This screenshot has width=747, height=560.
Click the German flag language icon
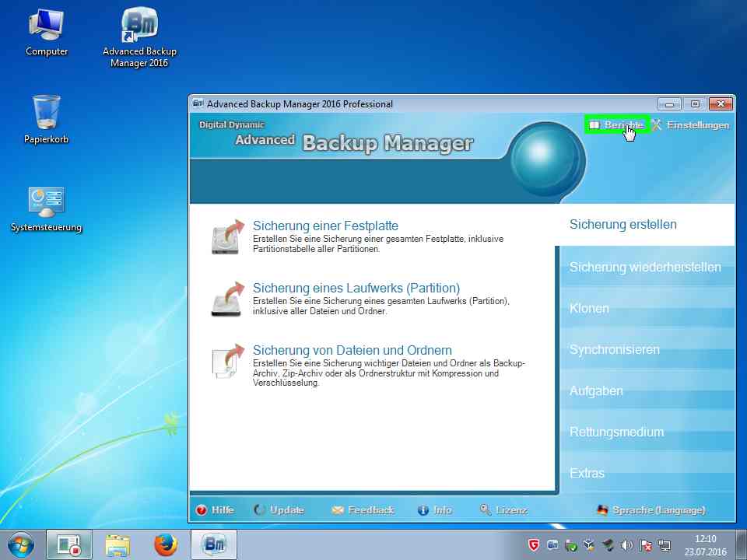click(602, 510)
